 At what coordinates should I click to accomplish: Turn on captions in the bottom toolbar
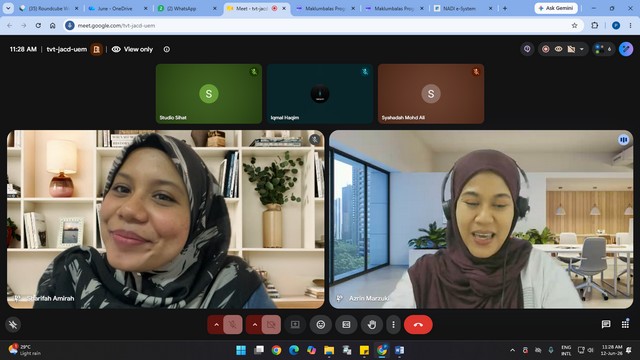(x=346, y=324)
